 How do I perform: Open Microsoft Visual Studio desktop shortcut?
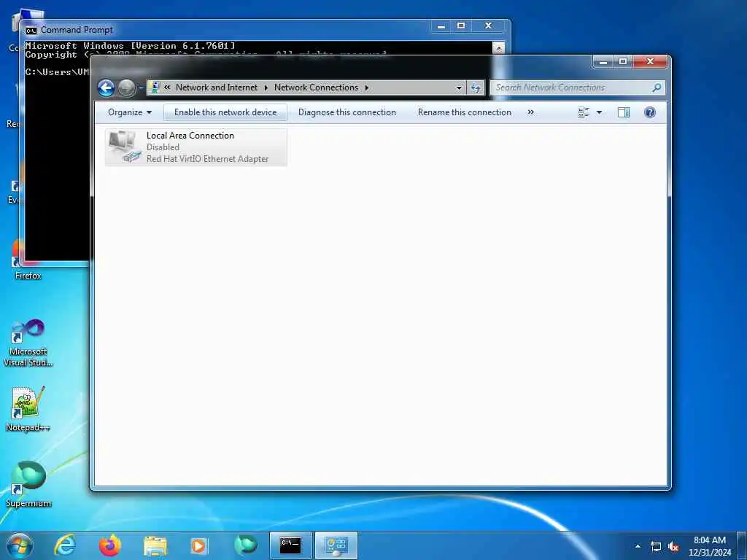click(28, 343)
